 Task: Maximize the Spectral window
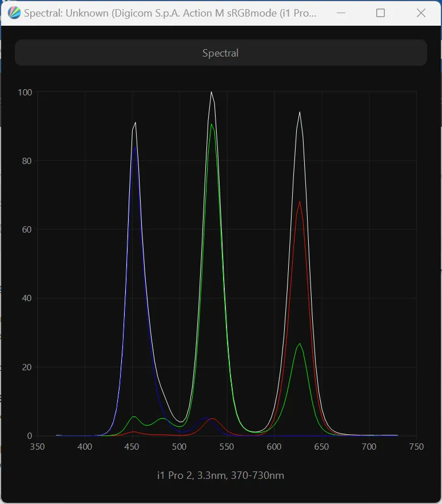click(380, 13)
